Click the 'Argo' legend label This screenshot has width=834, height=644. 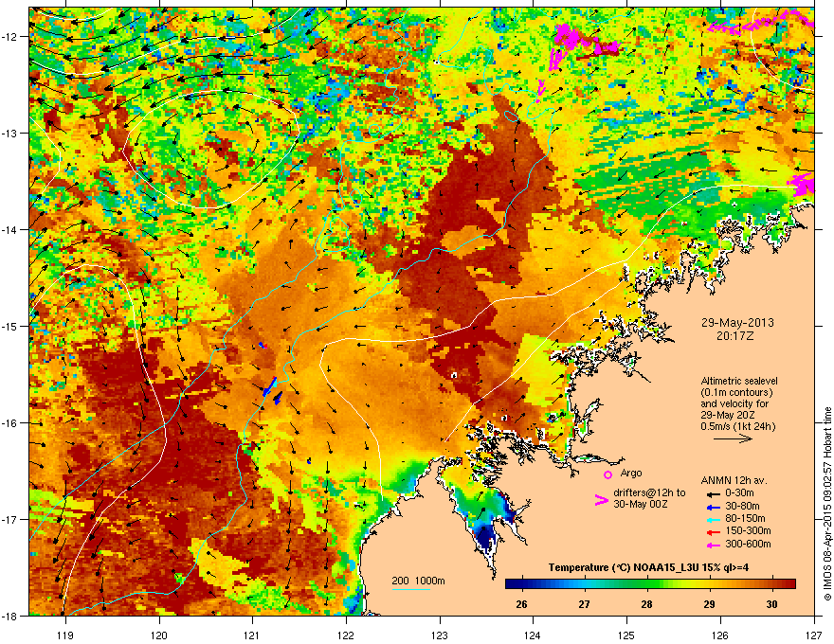(631, 473)
